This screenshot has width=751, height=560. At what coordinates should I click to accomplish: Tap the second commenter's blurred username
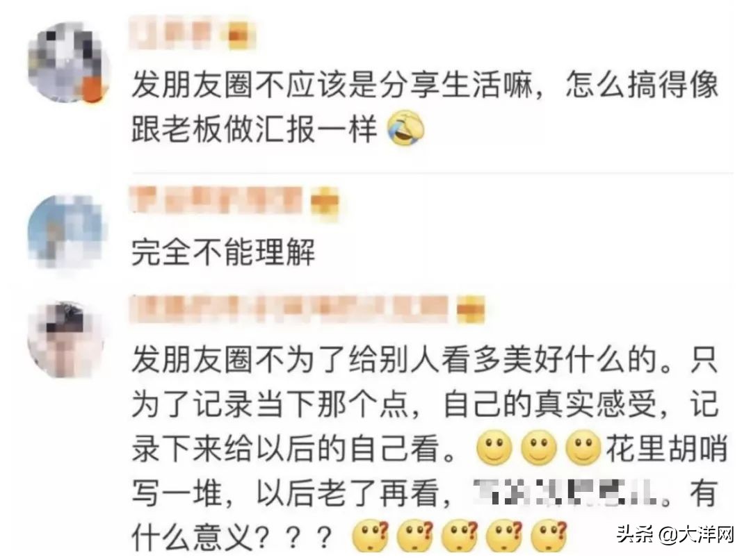coord(216,199)
